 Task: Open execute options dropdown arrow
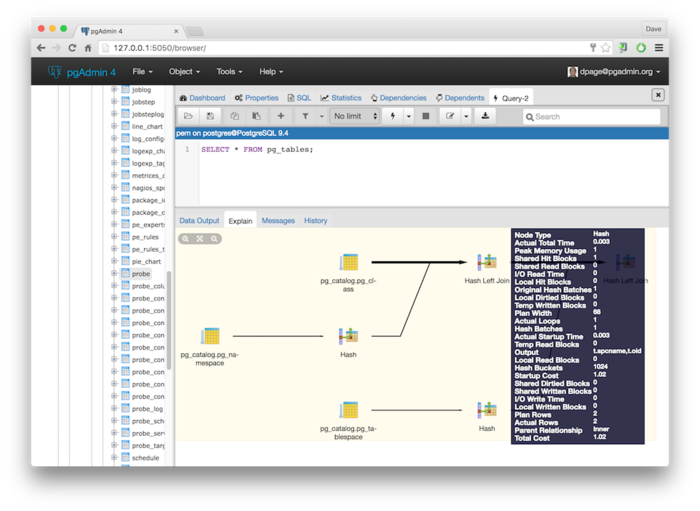point(408,116)
